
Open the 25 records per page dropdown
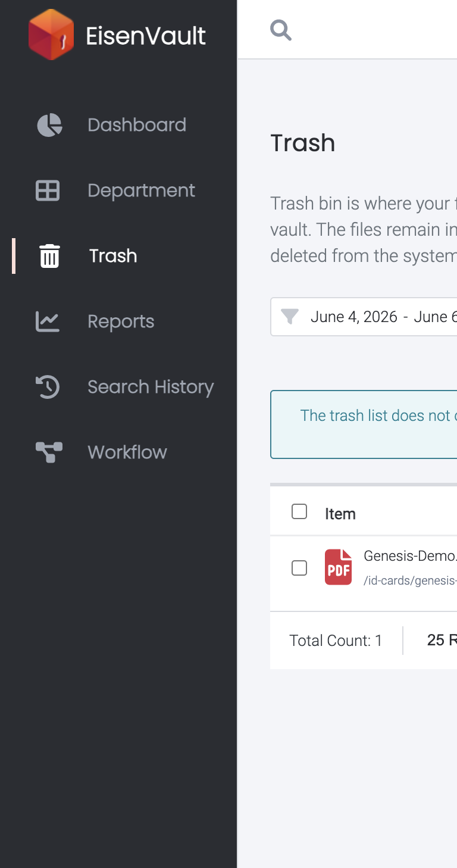pos(442,640)
